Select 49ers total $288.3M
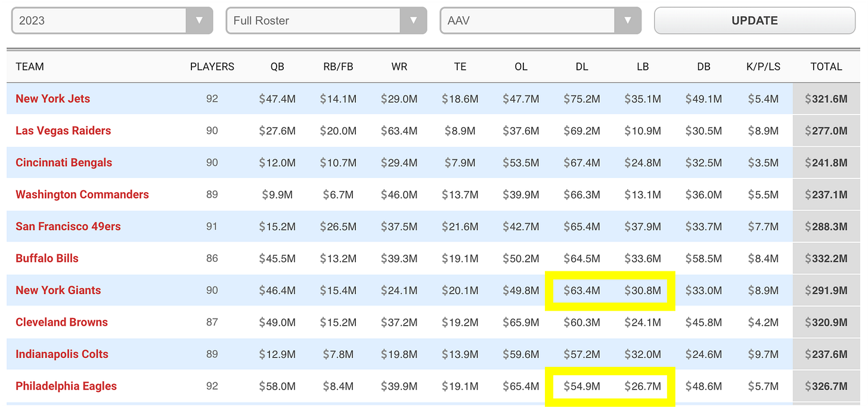Screen dimensions: 868x408 [826, 227]
